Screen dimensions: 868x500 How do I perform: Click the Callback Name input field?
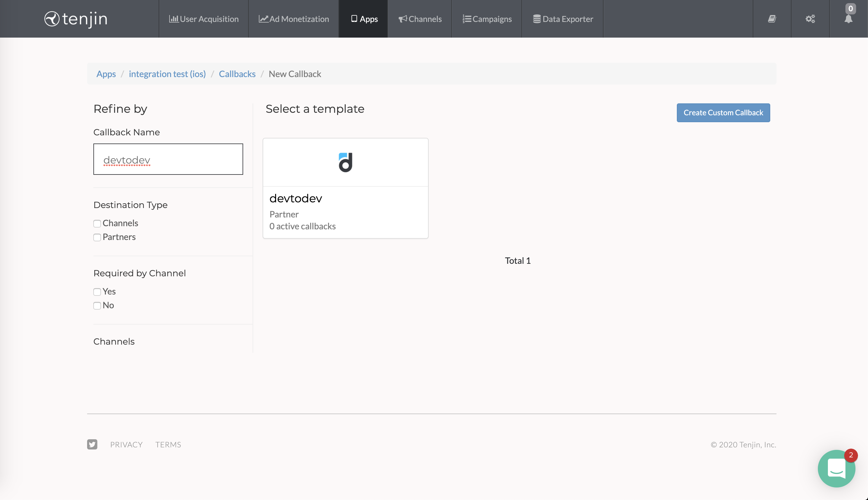(168, 159)
